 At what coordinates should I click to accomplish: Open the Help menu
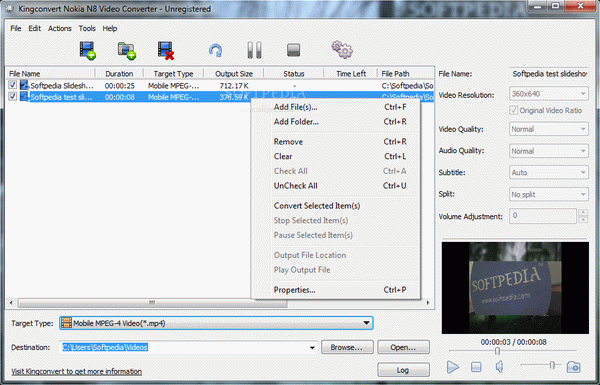click(x=109, y=28)
